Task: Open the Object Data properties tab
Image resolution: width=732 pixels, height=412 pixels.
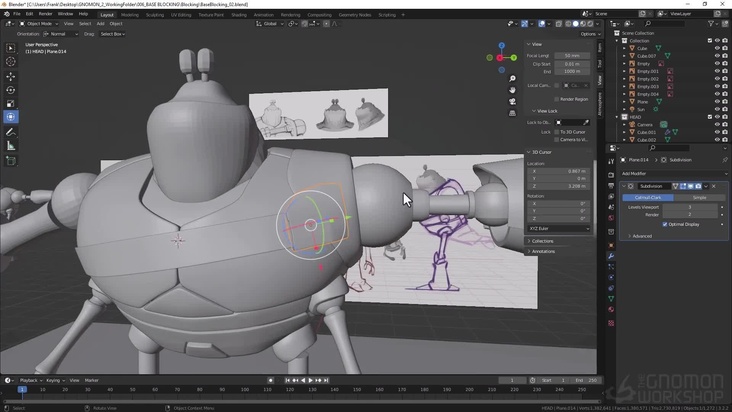Action: click(x=611, y=299)
